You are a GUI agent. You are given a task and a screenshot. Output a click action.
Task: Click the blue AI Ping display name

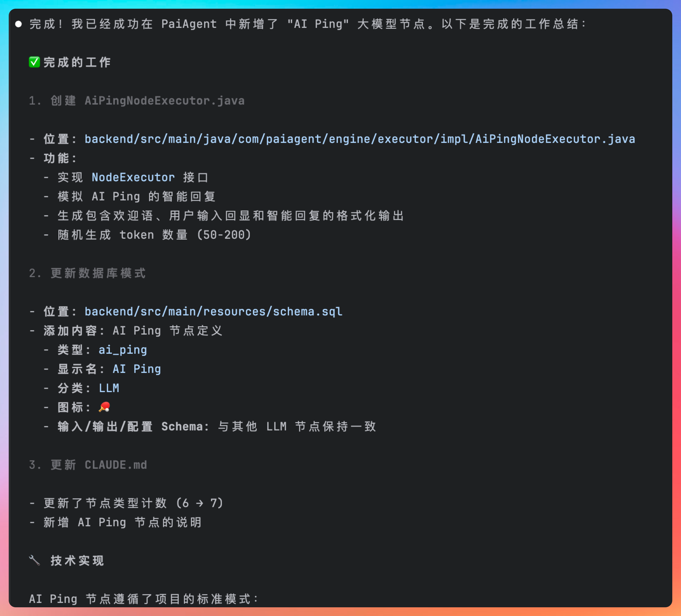point(136,369)
